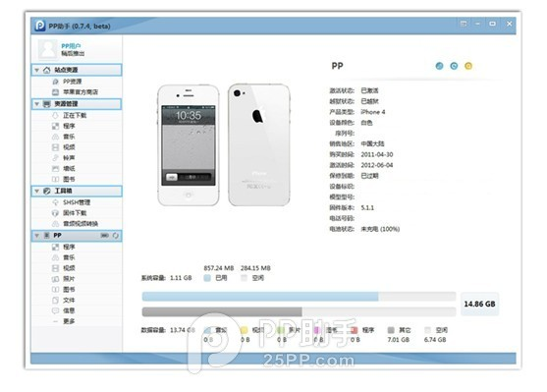This screenshot has height=392, width=547.
Task: Click the user avatar picture
Action: [x=48, y=49]
